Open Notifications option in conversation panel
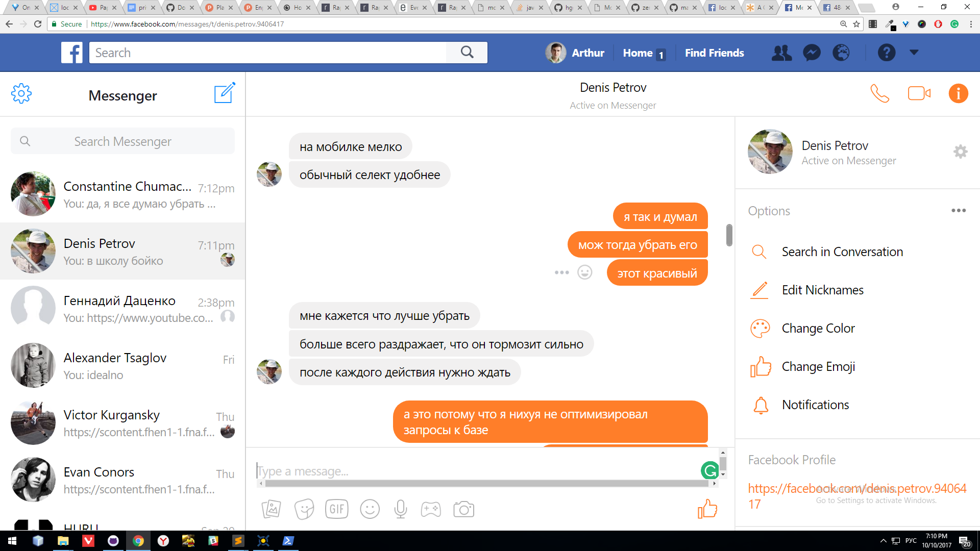Viewport: 980px width, 551px height. point(815,405)
